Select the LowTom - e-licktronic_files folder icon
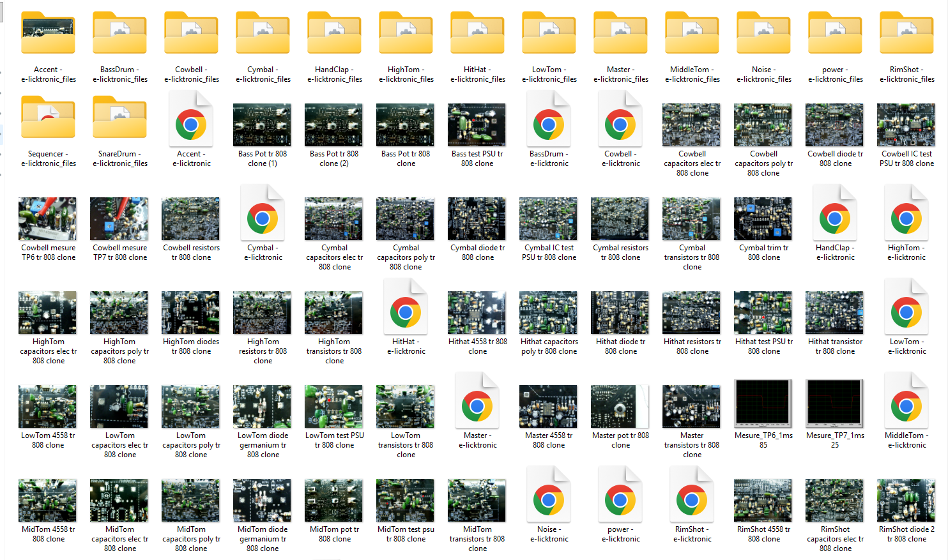 [x=549, y=33]
